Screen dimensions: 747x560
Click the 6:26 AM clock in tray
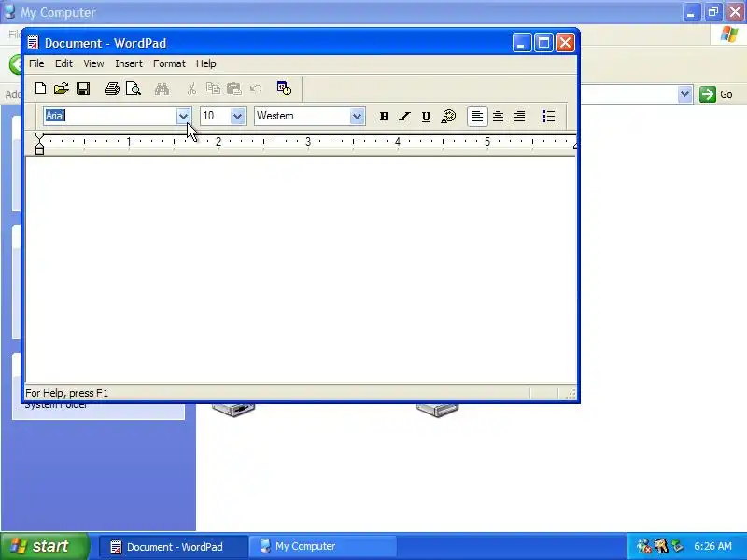[712, 546]
